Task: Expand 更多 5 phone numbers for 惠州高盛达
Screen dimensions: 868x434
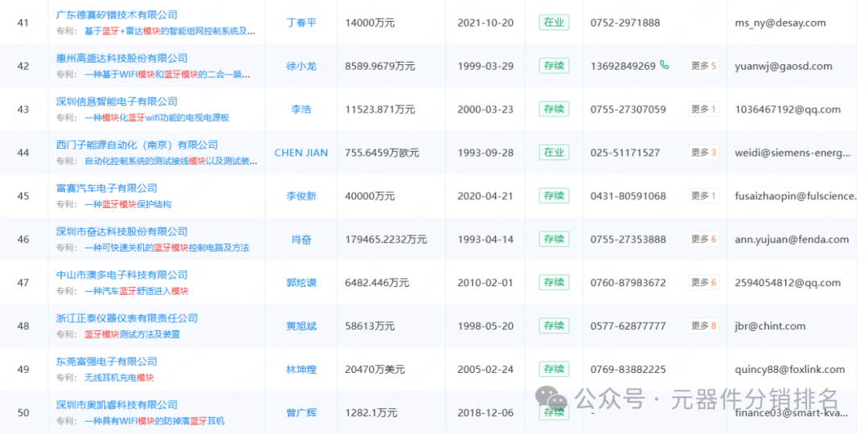Action: (x=703, y=66)
